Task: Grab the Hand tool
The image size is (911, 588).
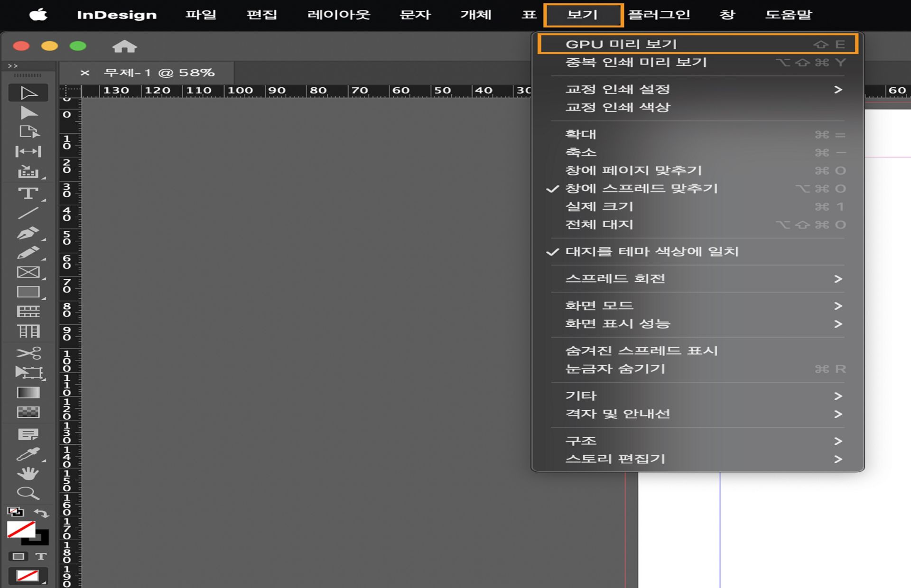Action: (x=28, y=473)
